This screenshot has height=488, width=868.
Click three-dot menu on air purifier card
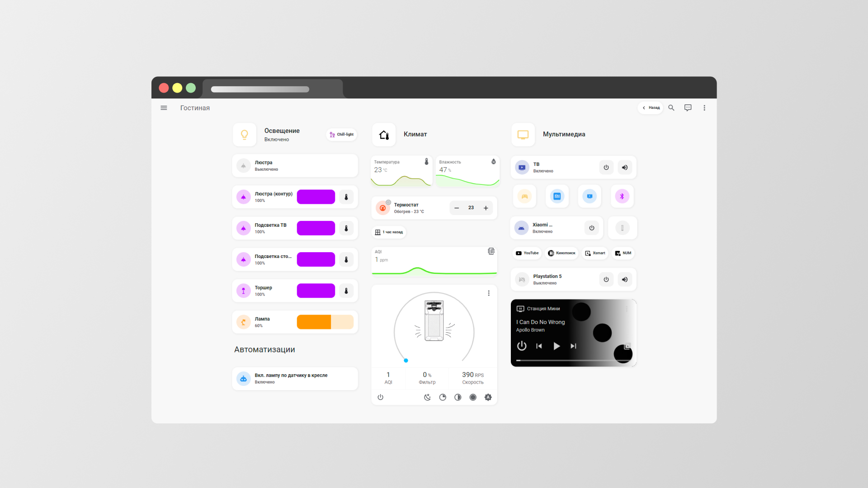(489, 292)
